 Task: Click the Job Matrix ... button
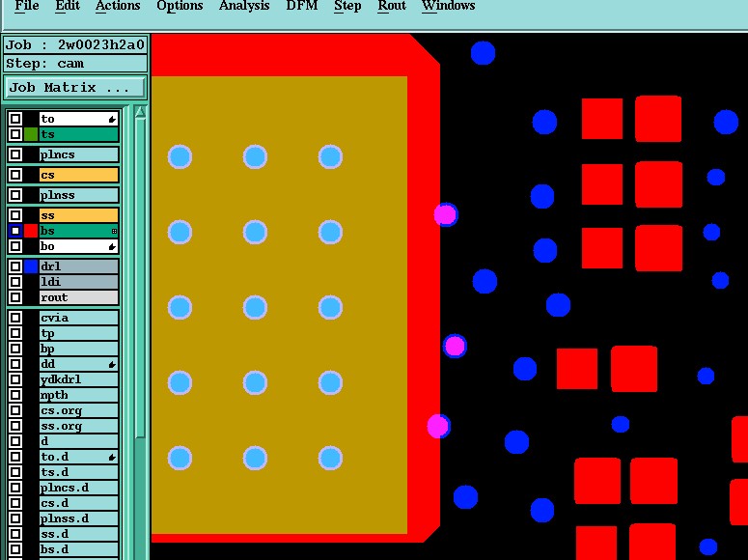pos(75,87)
